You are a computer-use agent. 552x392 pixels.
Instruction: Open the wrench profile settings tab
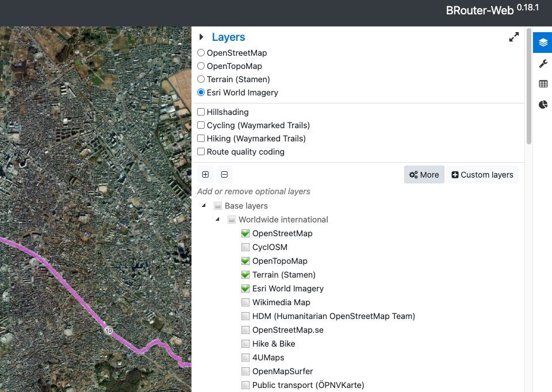pos(543,63)
